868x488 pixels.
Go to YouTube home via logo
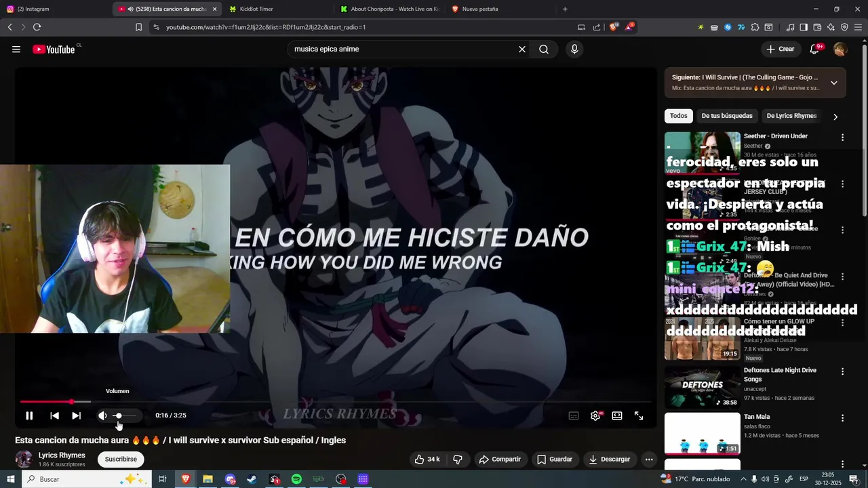[x=54, y=49]
